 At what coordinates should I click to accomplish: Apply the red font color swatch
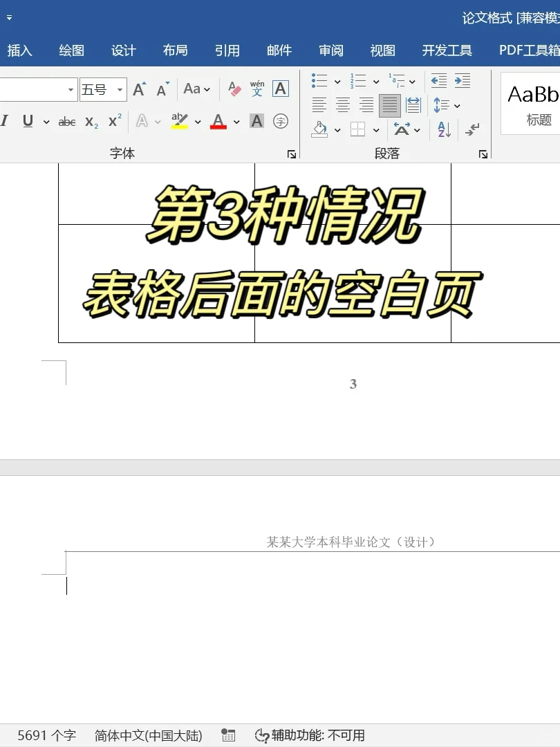pos(218,122)
